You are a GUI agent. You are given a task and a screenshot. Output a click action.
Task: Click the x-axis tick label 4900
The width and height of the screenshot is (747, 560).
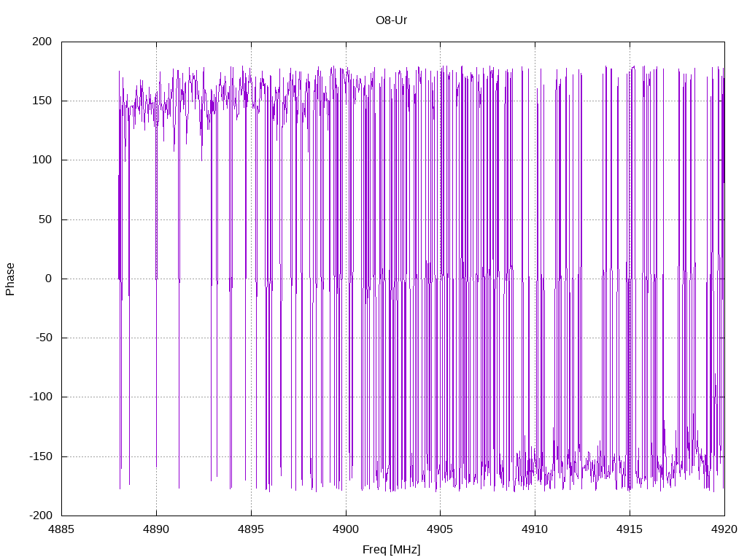[x=346, y=529]
